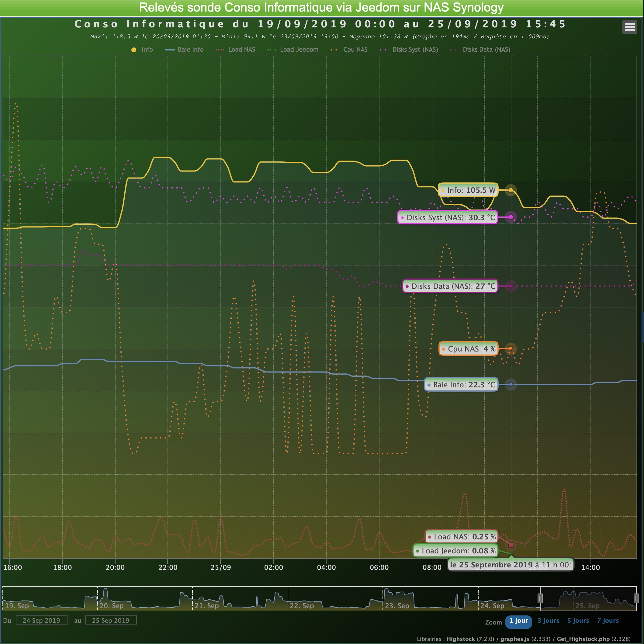Click the 14:00 x-axis label
The height and width of the screenshot is (644, 644).
pyautogui.click(x=590, y=567)
